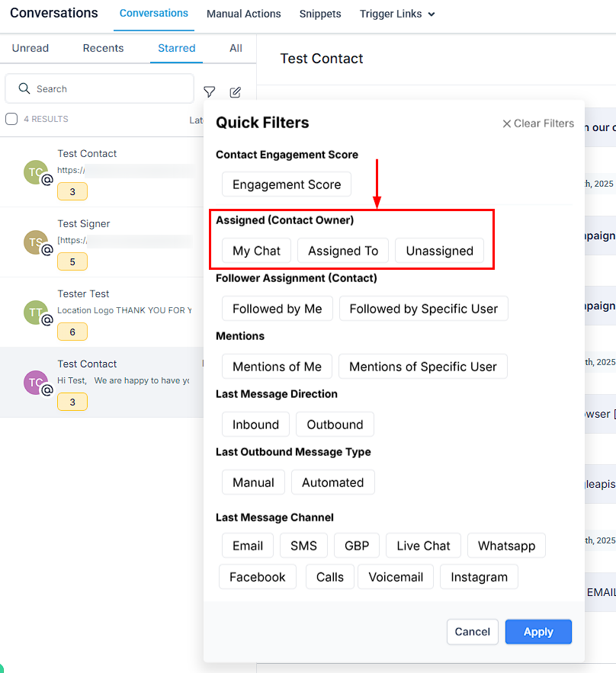Switch to the All tab
Screen dimensions: 616x673
pos(236,48)
